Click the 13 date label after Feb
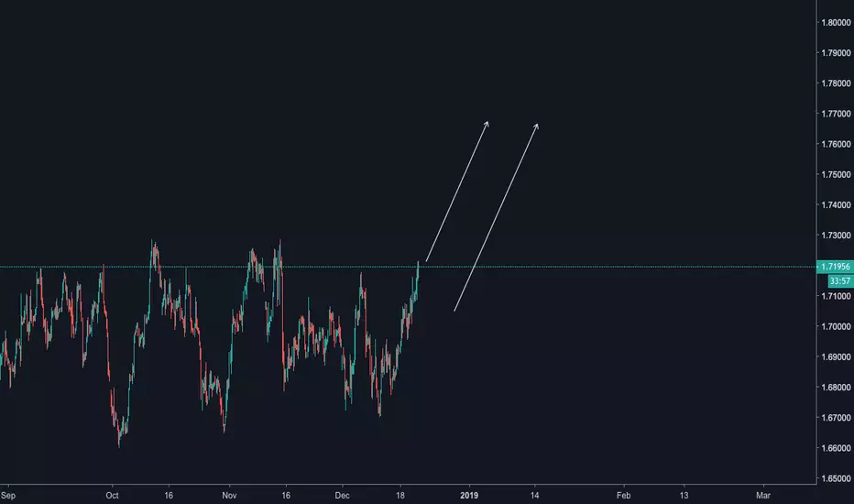 [684, 495]
